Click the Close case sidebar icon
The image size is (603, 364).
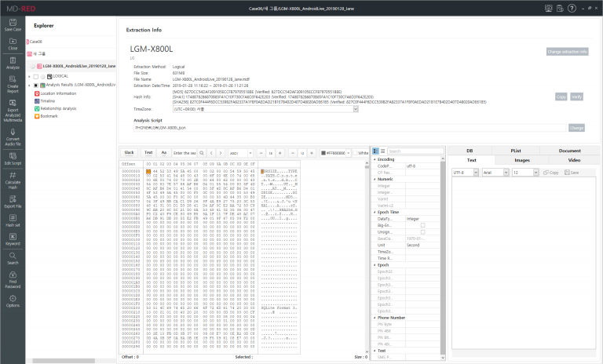[13, 44]
